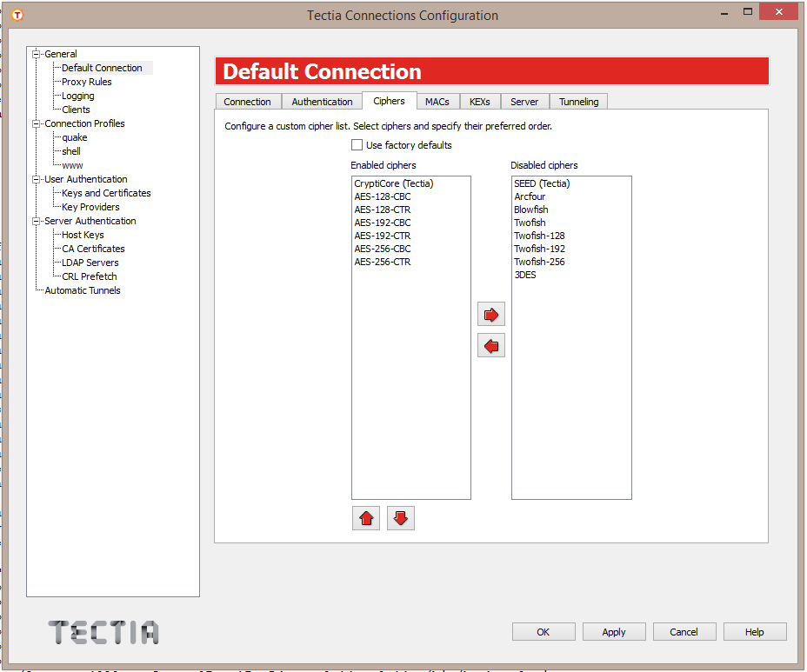The width and height of the screenshot is (807, 672).
Task: Select the www connection profile
Action: point(72,165)
